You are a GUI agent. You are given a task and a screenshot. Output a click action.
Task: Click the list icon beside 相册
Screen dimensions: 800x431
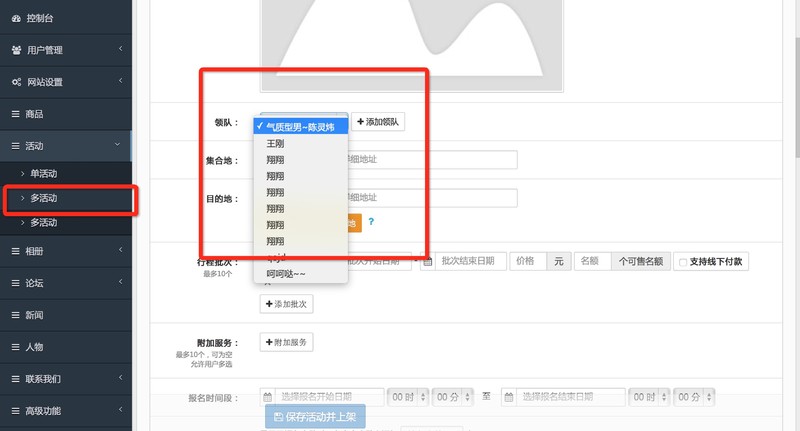[16, 251]
